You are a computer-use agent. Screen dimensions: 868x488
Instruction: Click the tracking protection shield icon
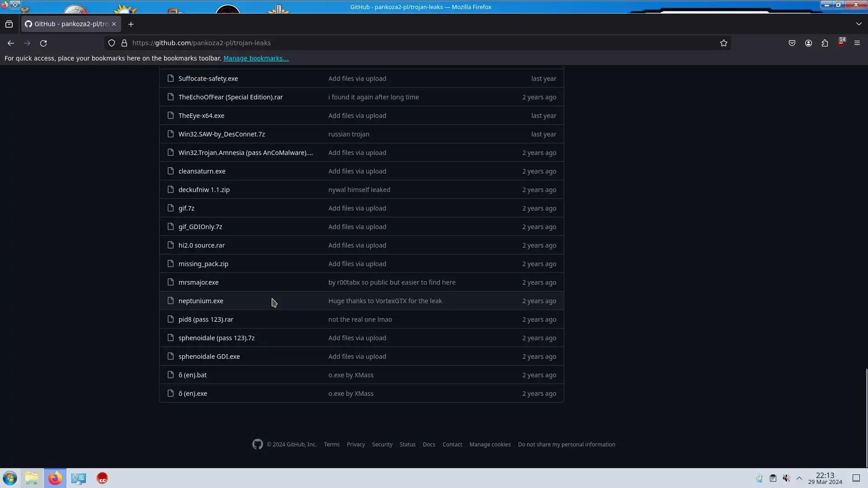tap(111, 43)
